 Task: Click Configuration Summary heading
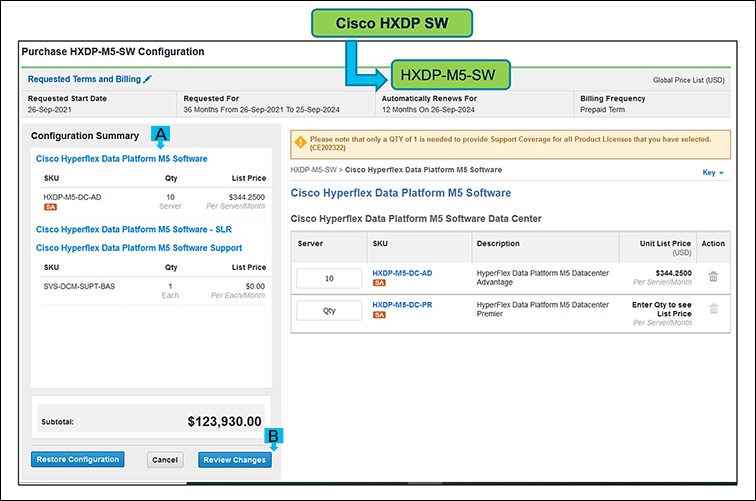pyautogui.click(x=85, y=136)
